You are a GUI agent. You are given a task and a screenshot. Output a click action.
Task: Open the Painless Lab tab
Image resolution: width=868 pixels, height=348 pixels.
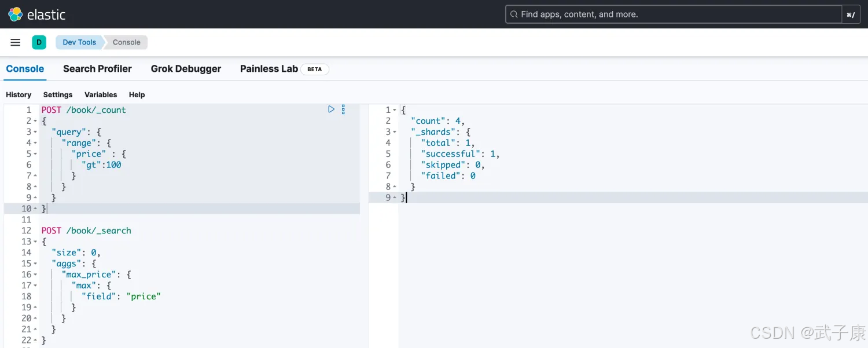point(269,69)
